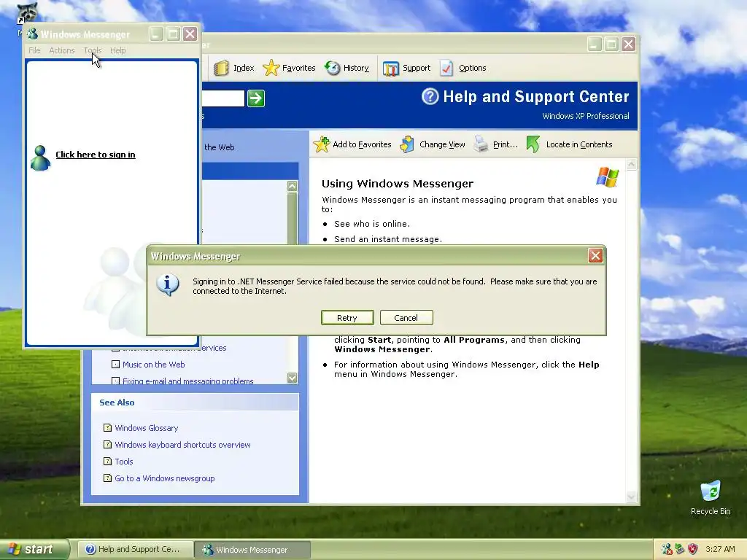Viewport: 747px width, 560px height.
Task: Open the Music on the Web topic
Action: coord(153,365)
